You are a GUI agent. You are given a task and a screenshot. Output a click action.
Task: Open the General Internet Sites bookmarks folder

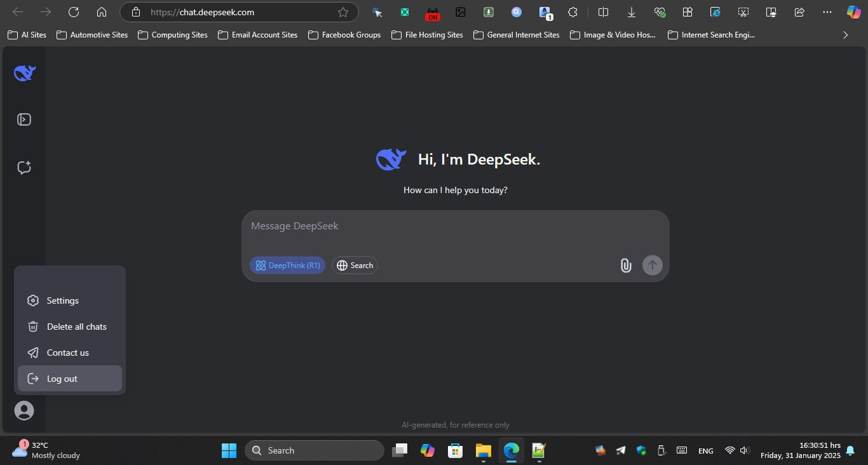click(517, 35)
